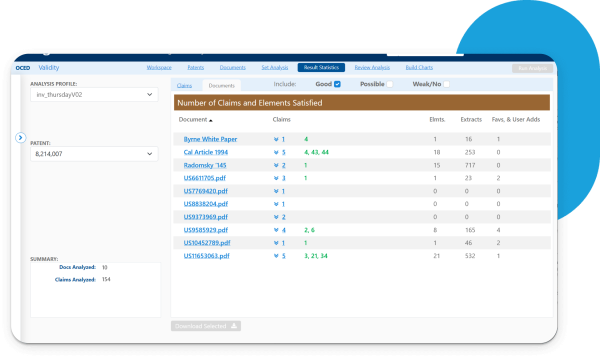The width and height of the screenshot is (600, 360).
Task: Click the Elmts. column header
Action: [437, 120]
